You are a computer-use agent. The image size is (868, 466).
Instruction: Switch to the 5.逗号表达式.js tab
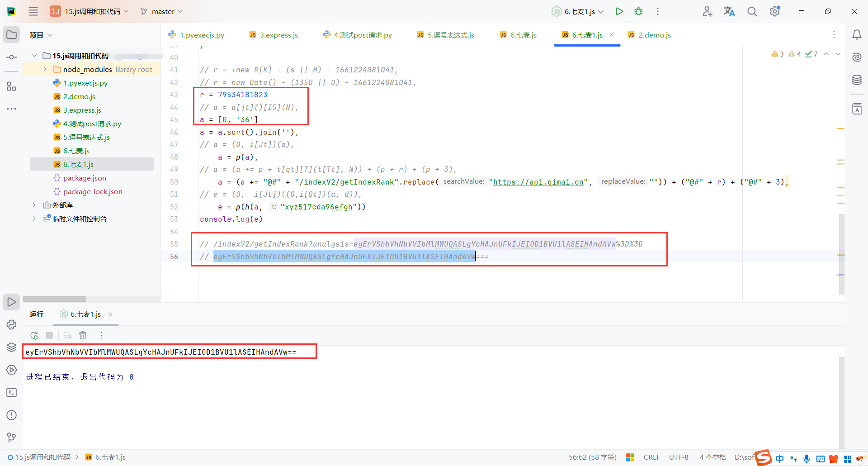445,35
